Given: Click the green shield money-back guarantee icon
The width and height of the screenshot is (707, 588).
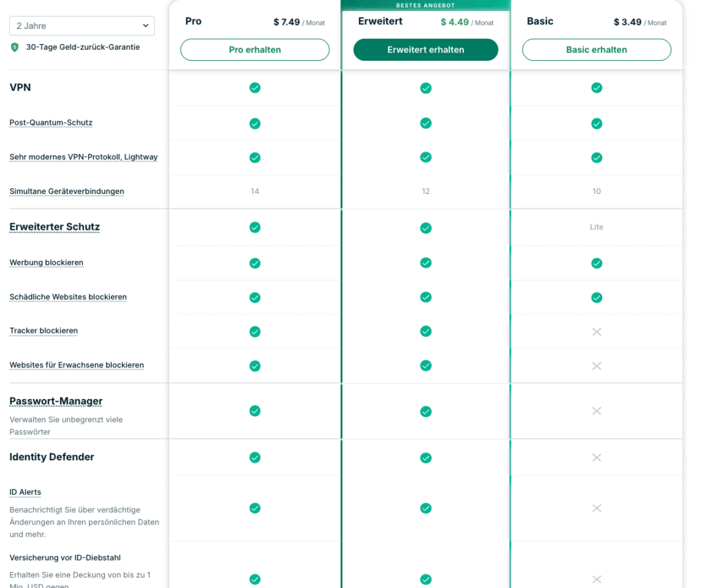Looking at the screenshot, I should (x=14, y=48).
